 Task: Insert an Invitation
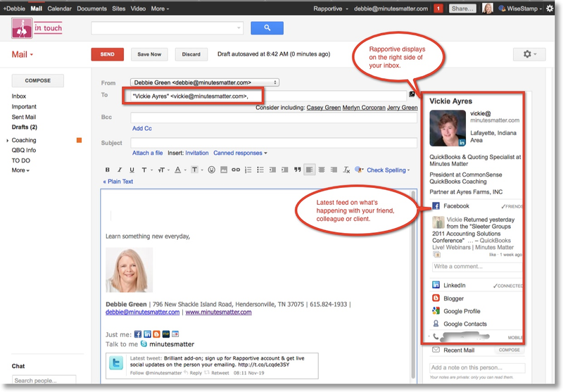[x=197, y=153]
